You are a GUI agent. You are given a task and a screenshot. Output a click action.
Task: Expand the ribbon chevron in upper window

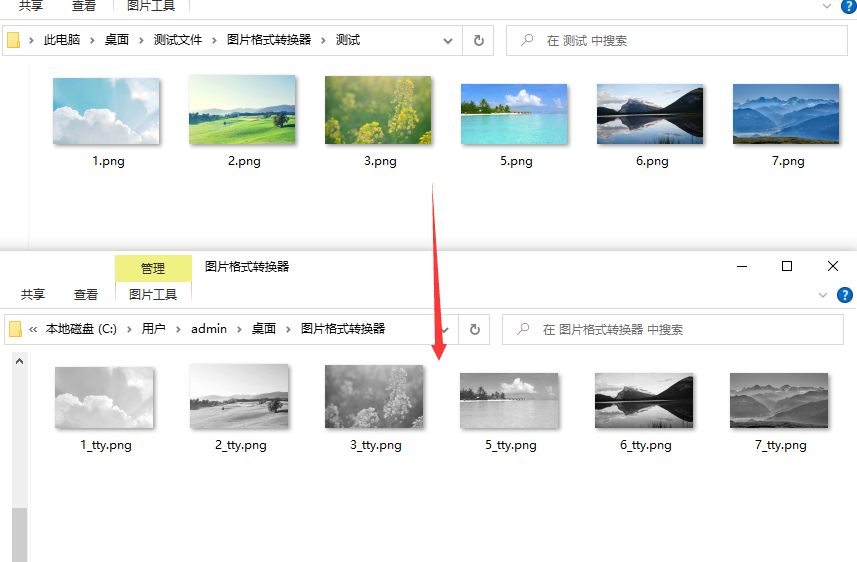pyautogui.click(x=827, y=7)
